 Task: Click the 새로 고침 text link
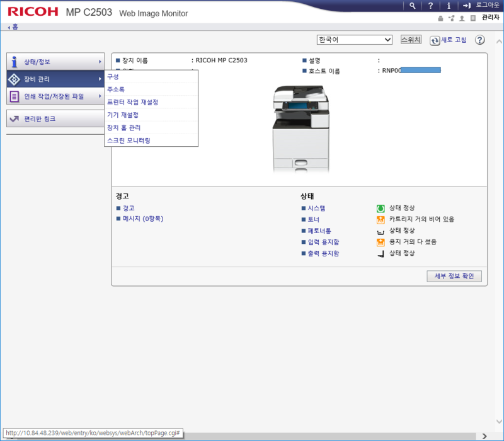[x=454, y=40]
